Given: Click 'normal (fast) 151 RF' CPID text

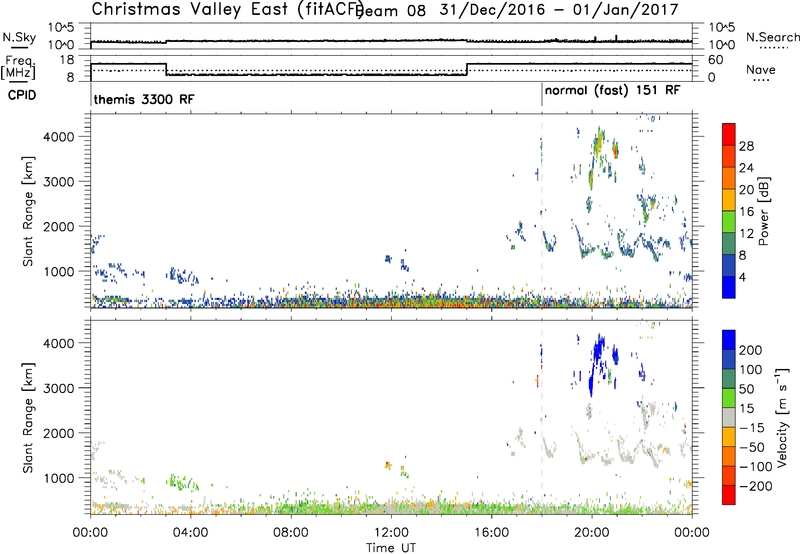Looking at the screenshot, I should (x=612, y=90).
